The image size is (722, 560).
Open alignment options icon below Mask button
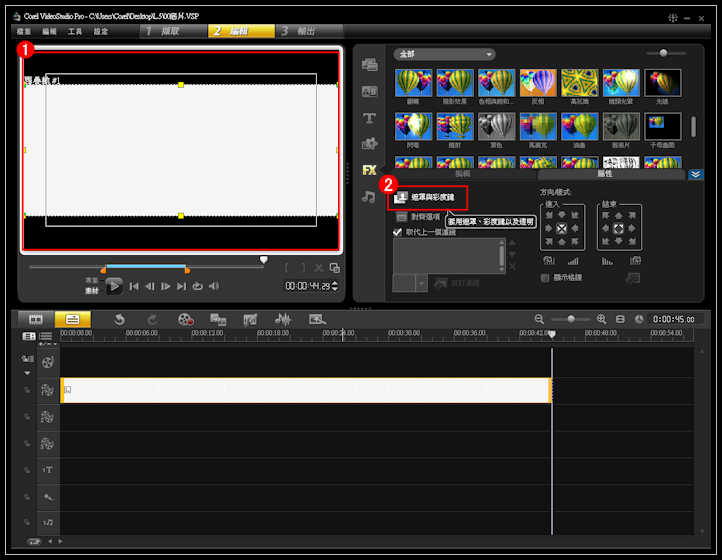[402, 217]
